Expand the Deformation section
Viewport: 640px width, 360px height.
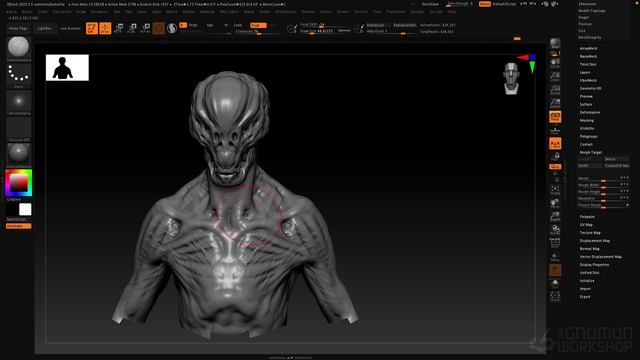coord(590,112)
